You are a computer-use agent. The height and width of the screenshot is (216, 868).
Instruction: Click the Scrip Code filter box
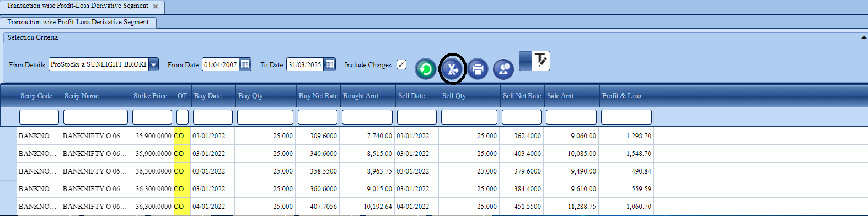tap(39, 117)
